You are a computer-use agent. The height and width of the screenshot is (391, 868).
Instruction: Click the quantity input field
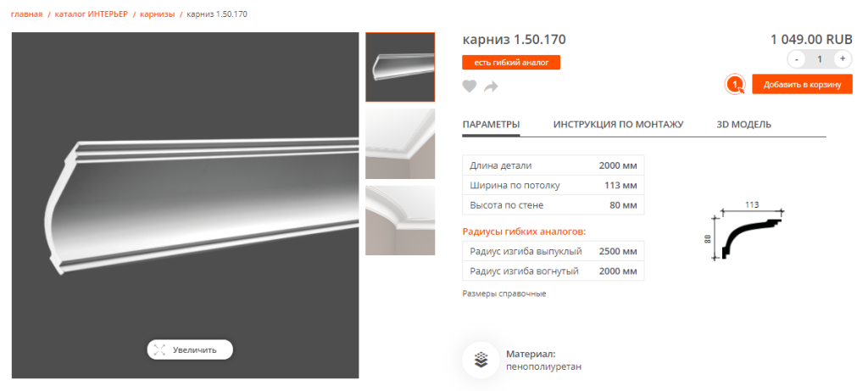coord(820,59)
